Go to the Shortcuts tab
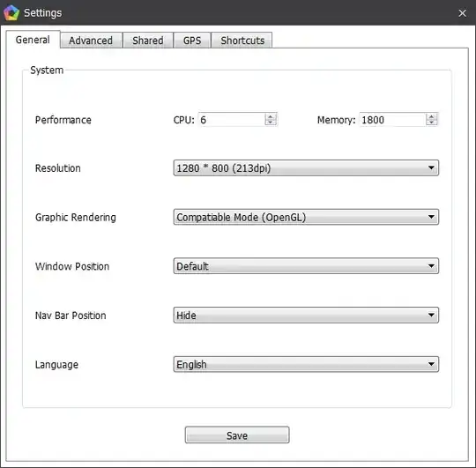The image size is (476, 468). pos(242,41)
